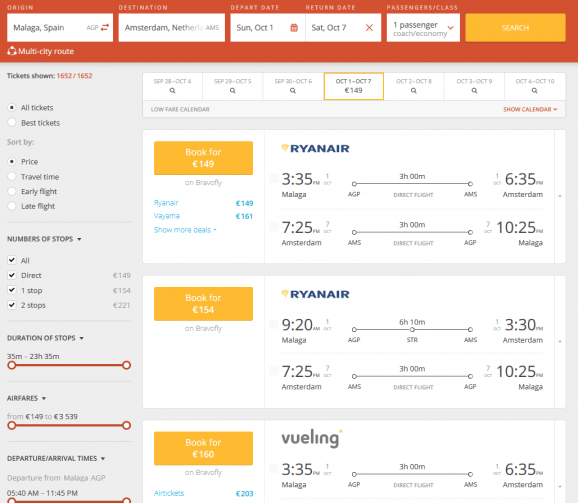Select the Oct 4–Oct 10 date tab
The image size is (578, 503).
coord(535,86)
